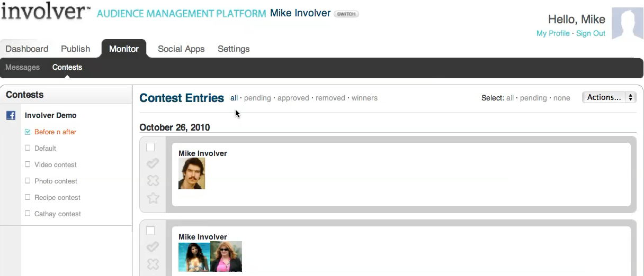644x276 pixels.
Task: Click the Involver logo
Action: pos(46,12)
